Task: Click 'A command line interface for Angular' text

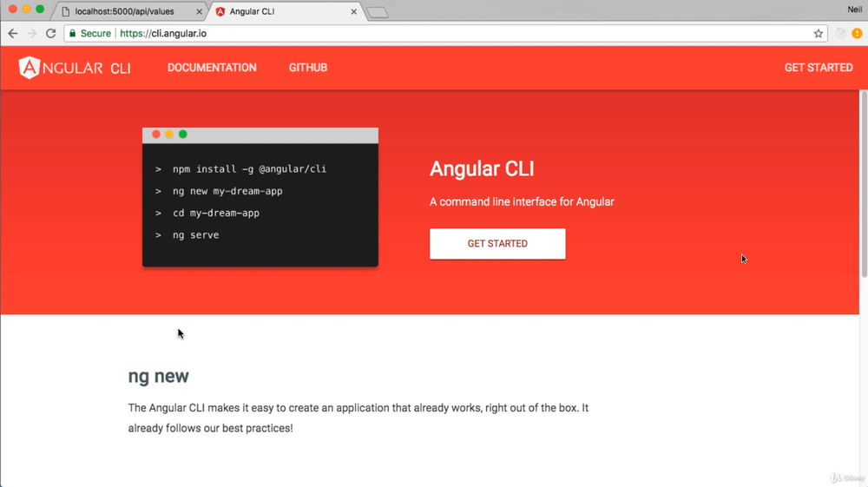Action: coord(522,202)
